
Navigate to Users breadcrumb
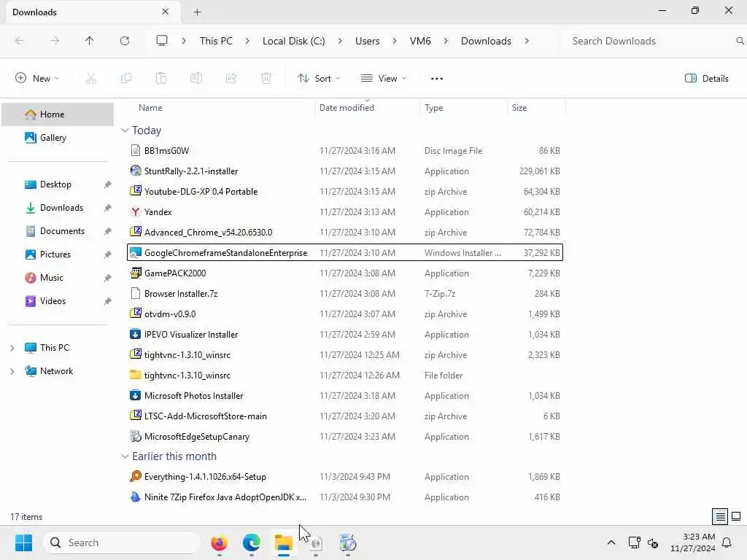click(x=368, y=41)
